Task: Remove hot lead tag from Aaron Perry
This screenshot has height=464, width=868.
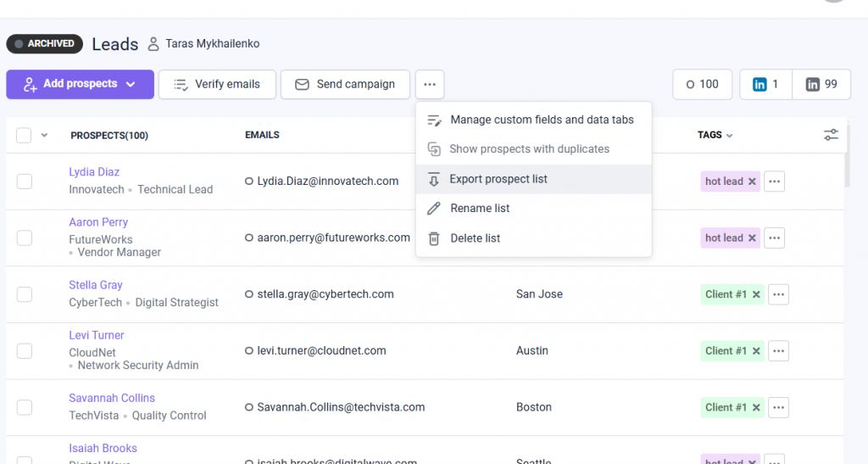Action: (x=752, y=238)
